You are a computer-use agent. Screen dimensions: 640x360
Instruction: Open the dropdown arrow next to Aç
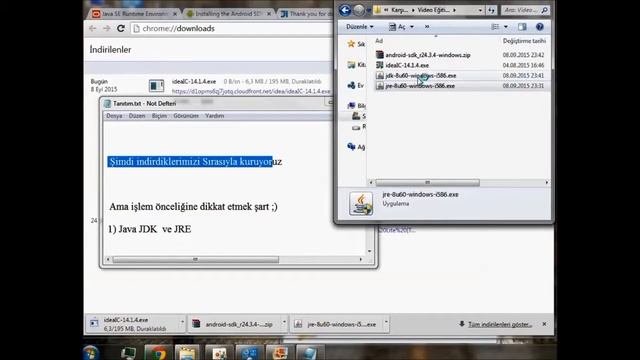pyautogui.click(x=412, y=27)
